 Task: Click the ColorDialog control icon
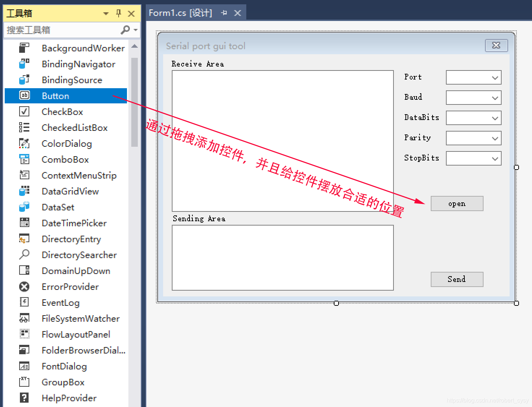point(24,143)
